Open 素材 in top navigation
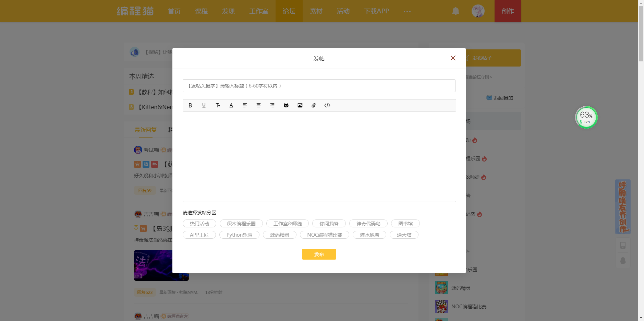Viewport: 644px width, 321px height. tap(316, 11)
